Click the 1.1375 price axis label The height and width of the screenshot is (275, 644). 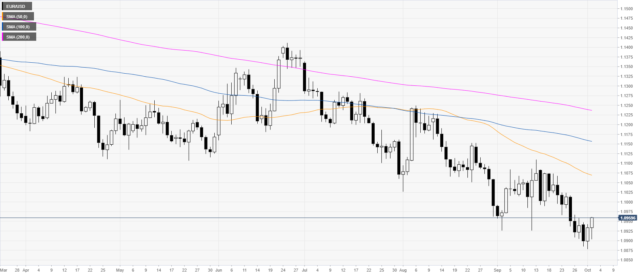point(627,57)
